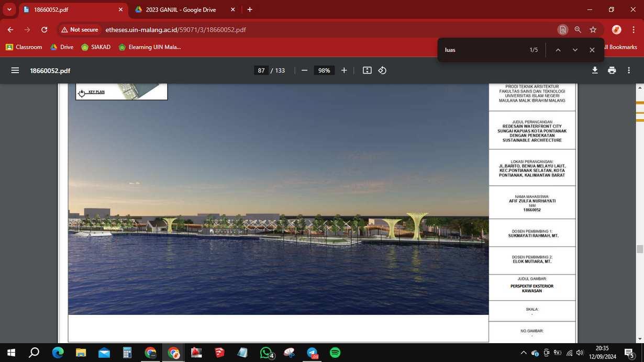Click the PDF page number field

coord(261,71)
